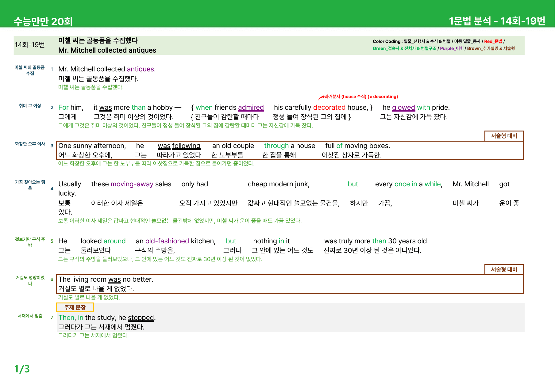The height and width of the screenshot is (392, 555).
Task: Click the purple word 'antiques' in sentence 1
Action: coord(141,69)
